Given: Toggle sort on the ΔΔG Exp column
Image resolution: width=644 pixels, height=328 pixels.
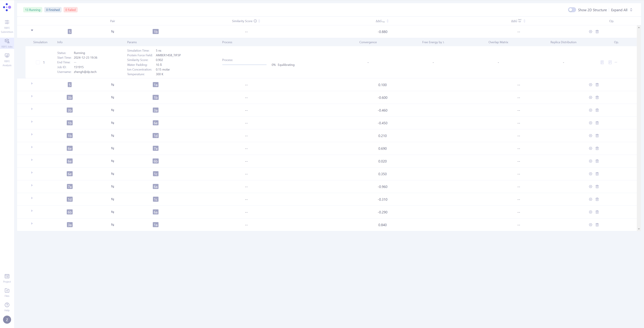Looking at the screenshot, I should click(x=388, y=21).
